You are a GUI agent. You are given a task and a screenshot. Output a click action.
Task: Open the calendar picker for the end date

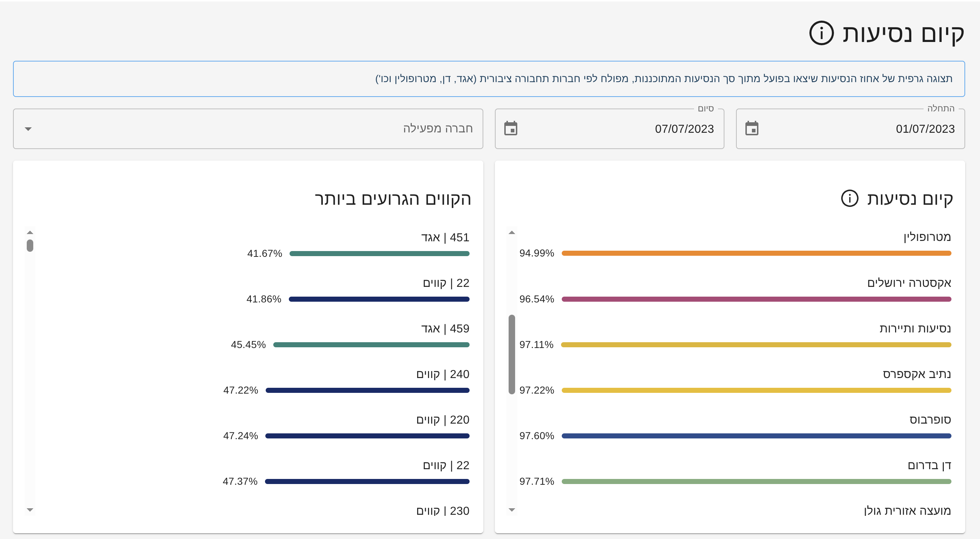coord(510,128)
